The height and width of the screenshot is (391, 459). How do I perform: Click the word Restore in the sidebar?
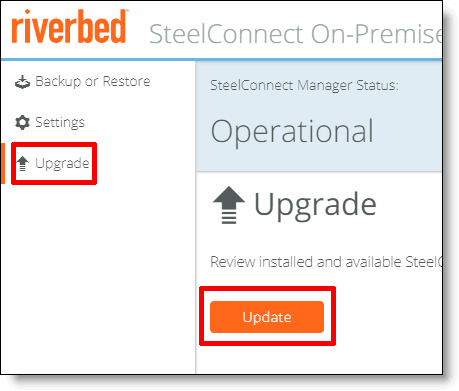click(x=127, y=81)
